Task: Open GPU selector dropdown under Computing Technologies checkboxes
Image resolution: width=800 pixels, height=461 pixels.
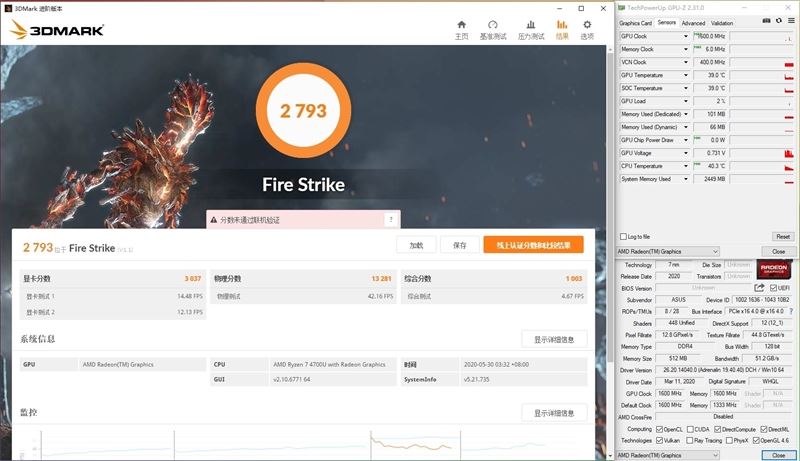Action: pos(668,455)
